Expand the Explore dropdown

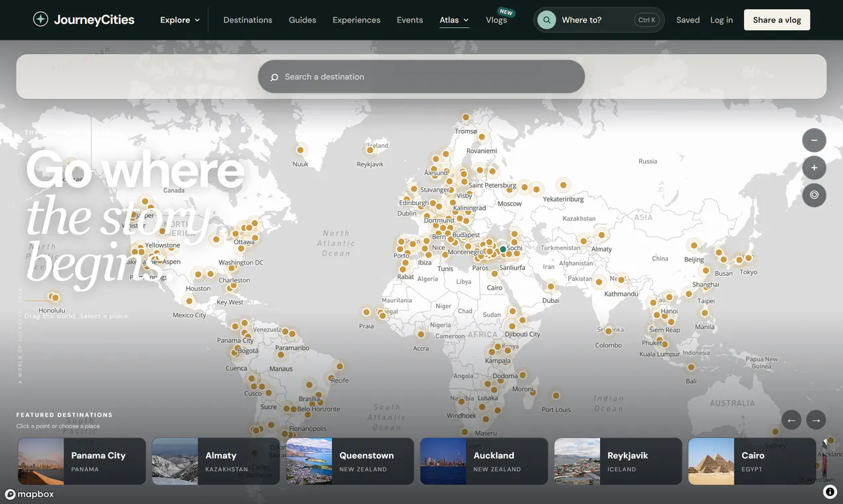[x=180, y=20]
